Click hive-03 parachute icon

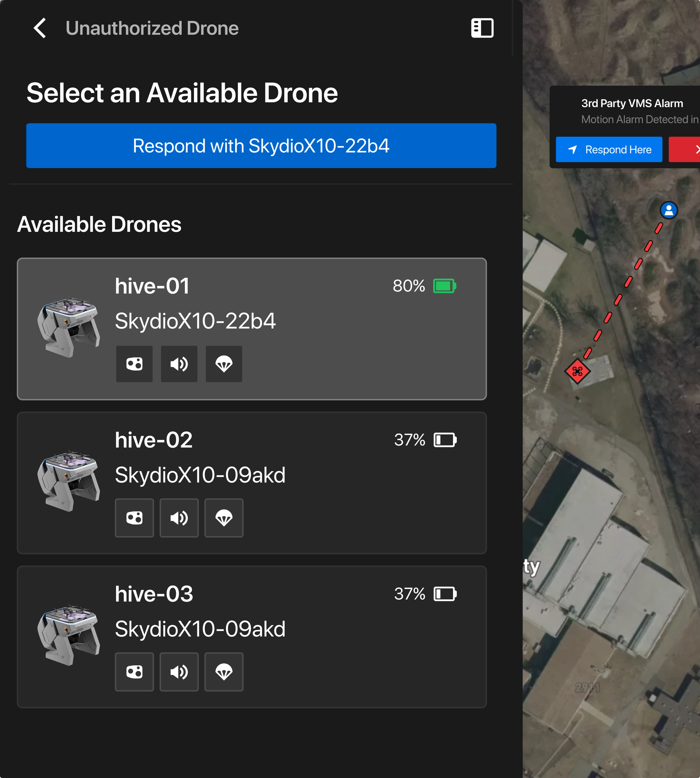224,672
